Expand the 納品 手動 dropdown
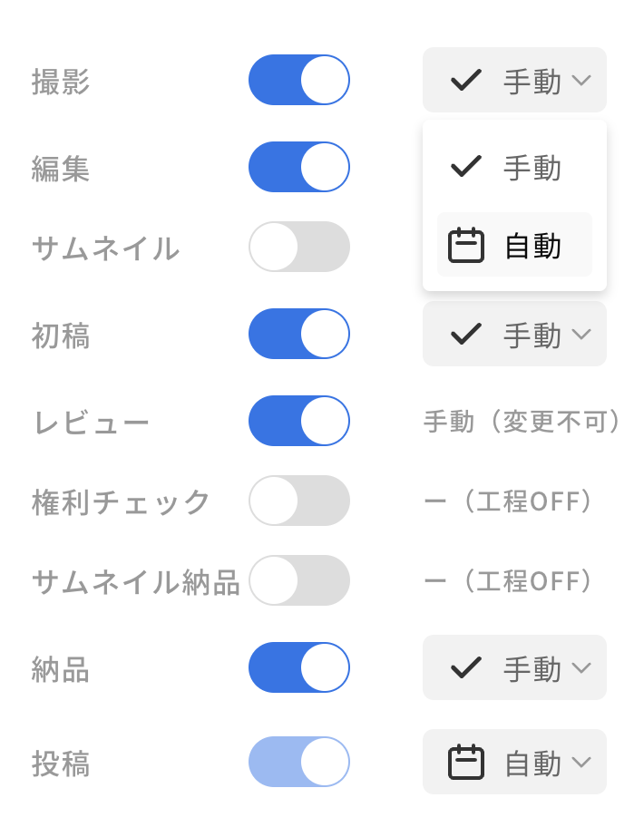Screen dimensions: 644x827 (x=514, y=668)
